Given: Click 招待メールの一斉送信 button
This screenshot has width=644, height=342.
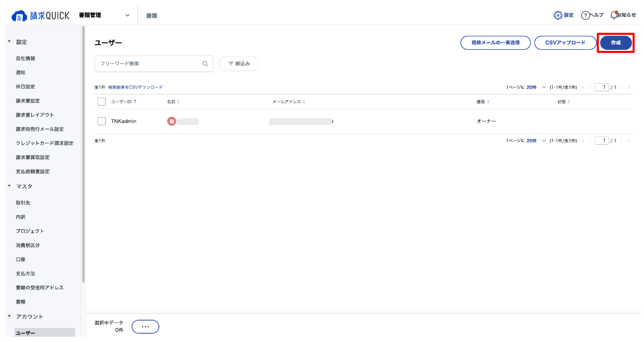Looking at the screenshot, I should click(495, 43).
